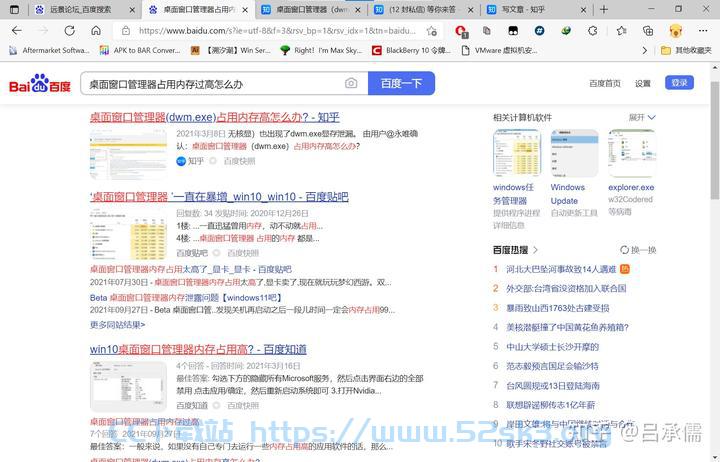Image resolution: width=720 pixels, height=462 pixels.
Task: Open hot search 暴雨致山西1763处古建受损
Action: [558, 308]
